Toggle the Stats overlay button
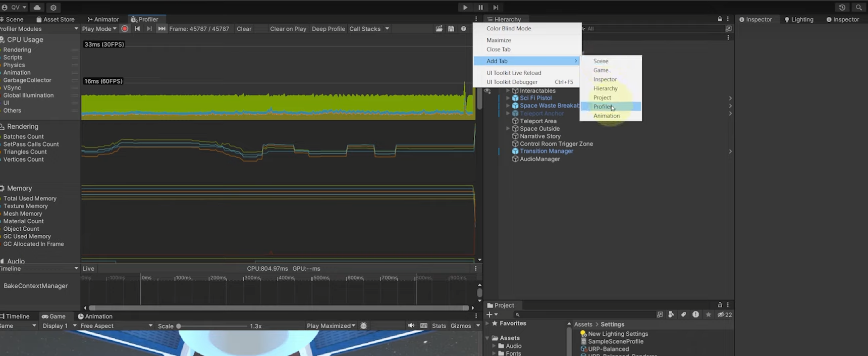 [x=439, y=326]
